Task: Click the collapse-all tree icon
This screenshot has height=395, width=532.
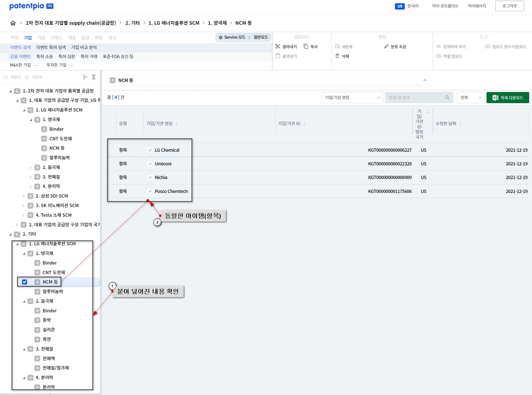Action: (94, 77)
